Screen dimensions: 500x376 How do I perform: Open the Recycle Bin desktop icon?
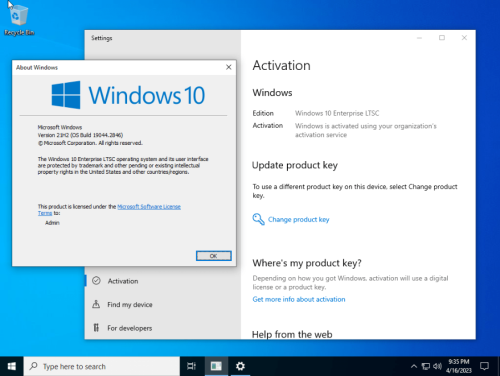click(x=19, y=19)
